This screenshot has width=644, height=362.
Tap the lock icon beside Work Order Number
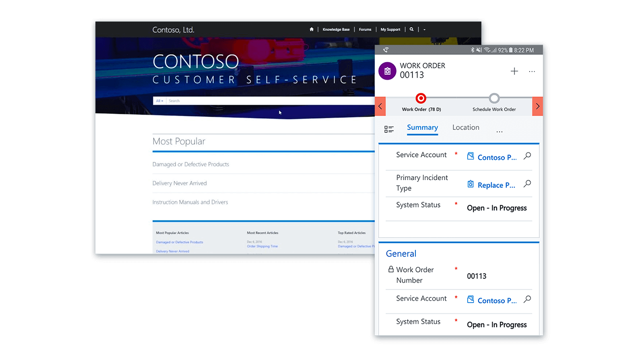point(391,269)
